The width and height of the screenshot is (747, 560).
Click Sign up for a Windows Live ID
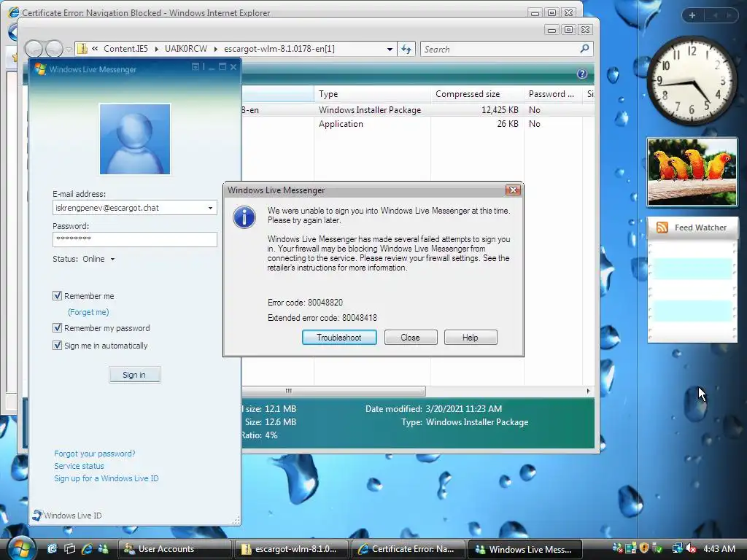click(x=107, y=478)
